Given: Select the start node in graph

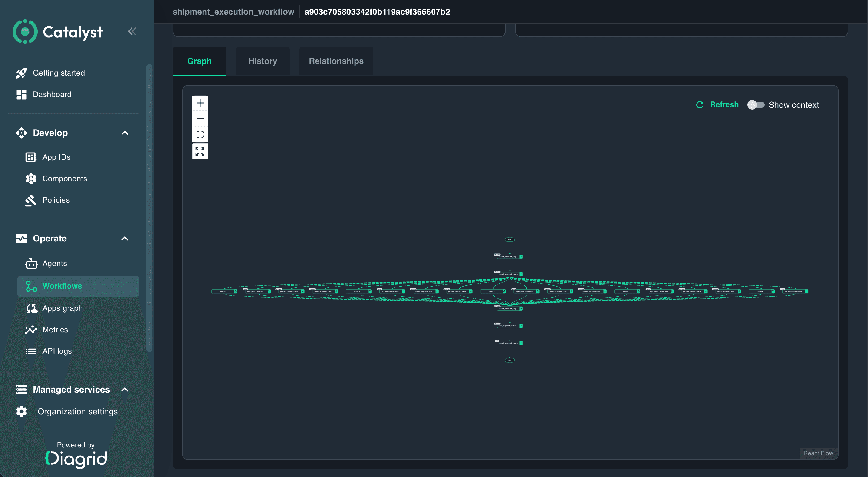Looking at the screenshot, I should (510, 240).
